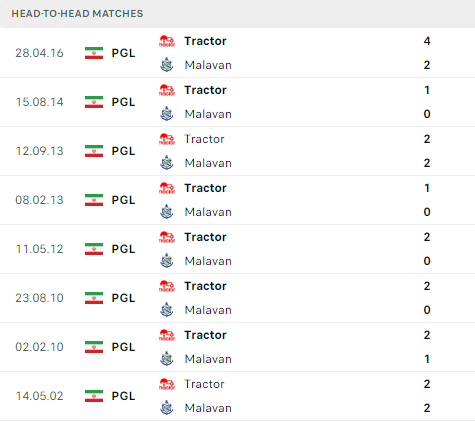
Task: Click Iran flag beside 15.08.14 date
Action: (94, 102)
